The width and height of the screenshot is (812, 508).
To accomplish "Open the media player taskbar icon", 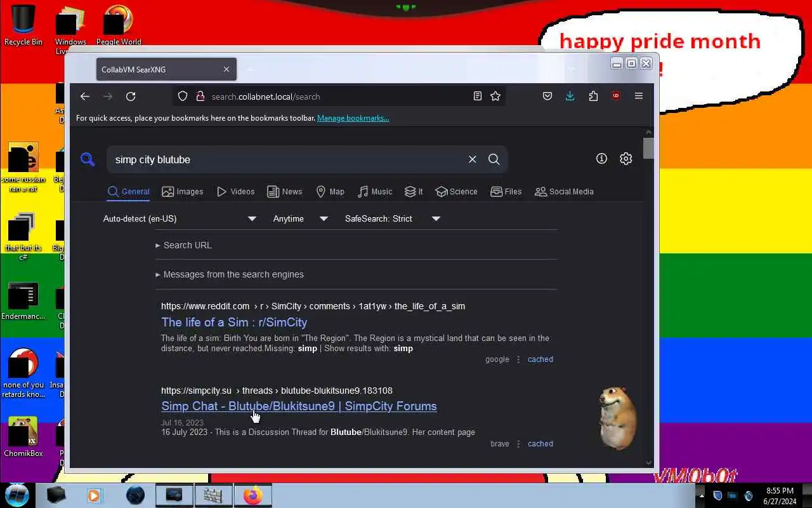I will click(95, 495).
